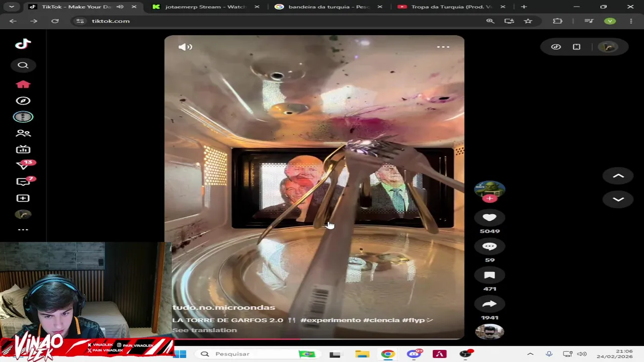Click the #ciencia hashtag
Screen dimensions: 644x362
coord(381,320)
